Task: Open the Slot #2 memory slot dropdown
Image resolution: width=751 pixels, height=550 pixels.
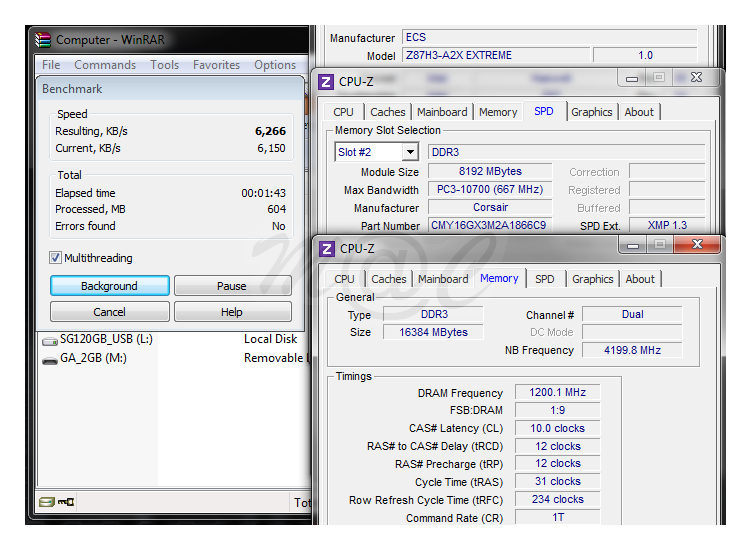Action: [x=409, y=152]
